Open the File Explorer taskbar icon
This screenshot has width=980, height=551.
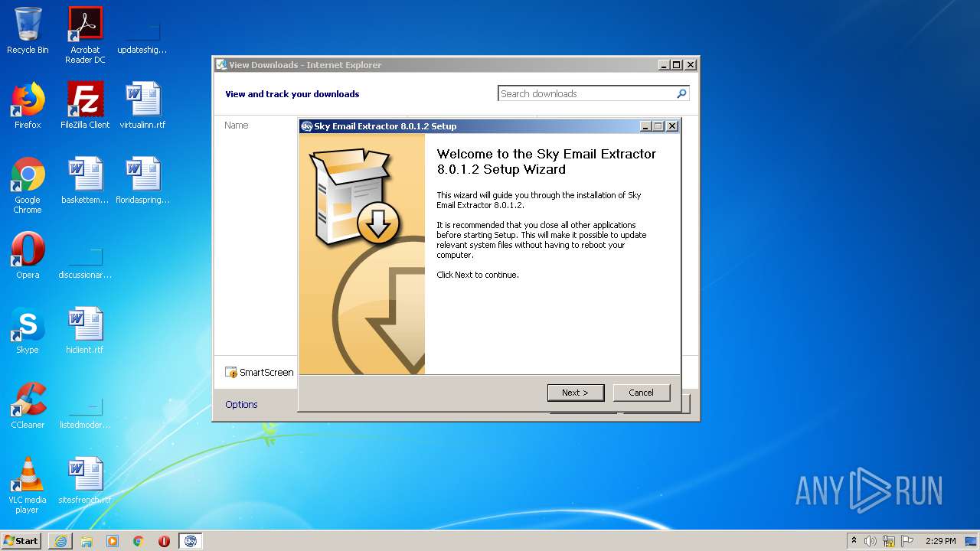click(87, 541)
